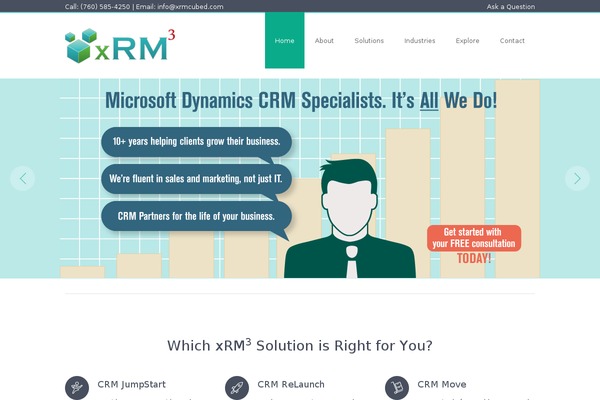Image resolution: width=600 pixels, height=400 pixels.
Task: Click the Ask a Question link
Action: pos(510,6)
